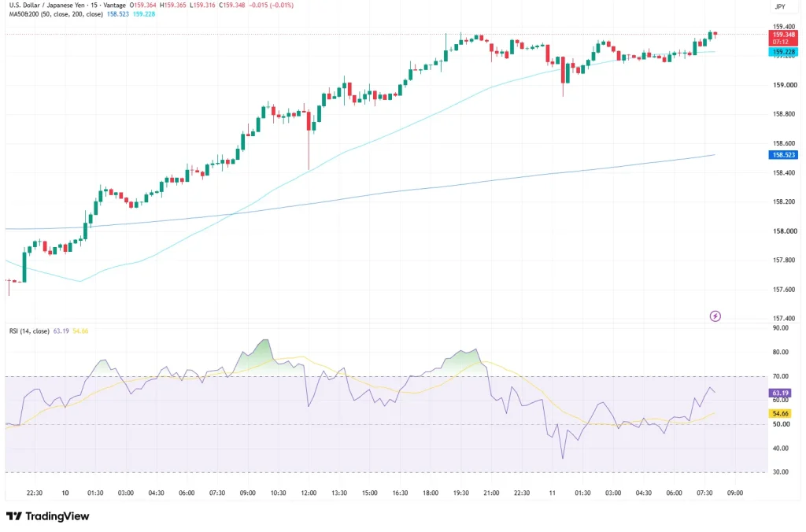This screenshot has height=532, width=806.
Task: Click the RSI legend value 54.66
Action: tap(81, 331)
